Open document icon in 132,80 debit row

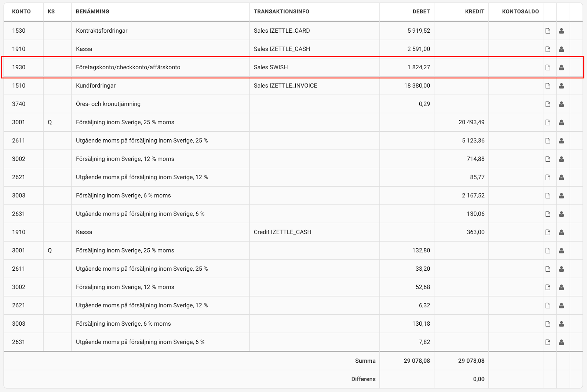[548, 251]
